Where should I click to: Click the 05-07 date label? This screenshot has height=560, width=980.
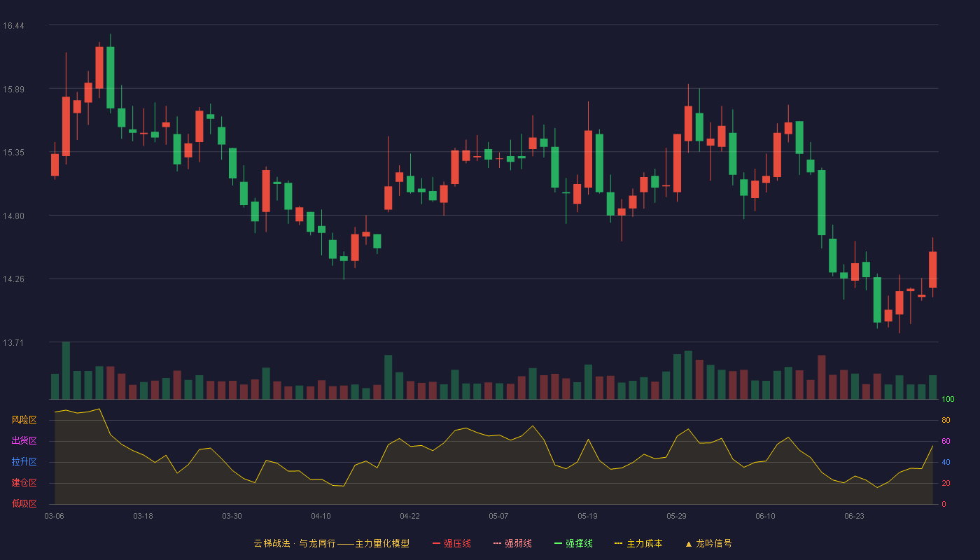coord(498,516)
